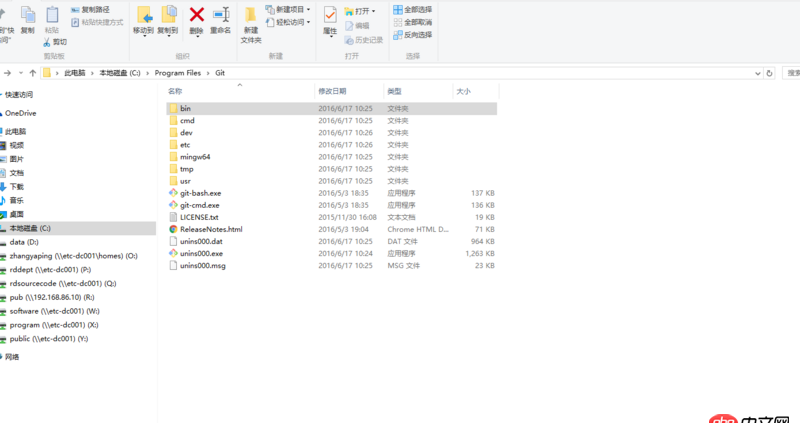Open the Move to (移动到) menu
Viewport: 800px width, 423px height.
(143, 21)
